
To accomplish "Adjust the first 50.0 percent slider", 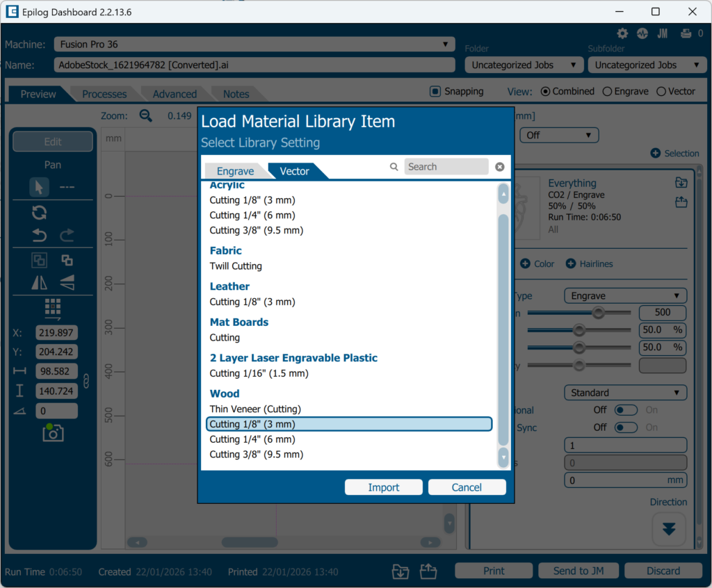I will click(579, 330).
